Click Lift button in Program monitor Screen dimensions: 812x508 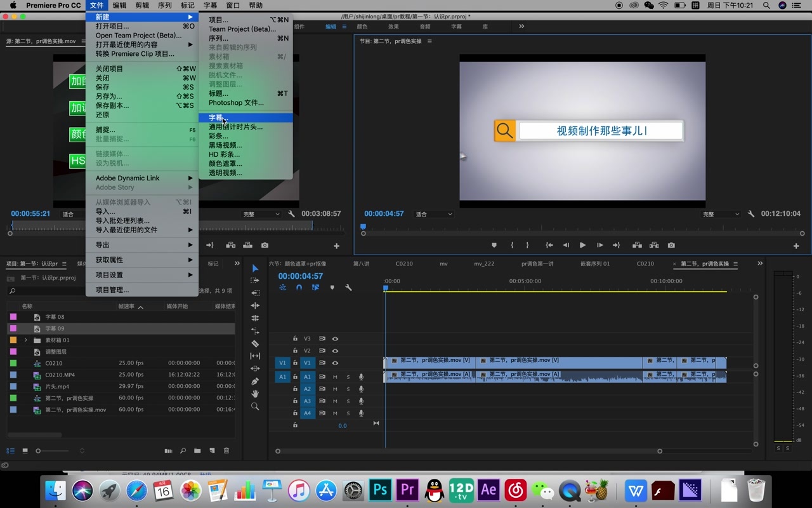click(637, 245)
